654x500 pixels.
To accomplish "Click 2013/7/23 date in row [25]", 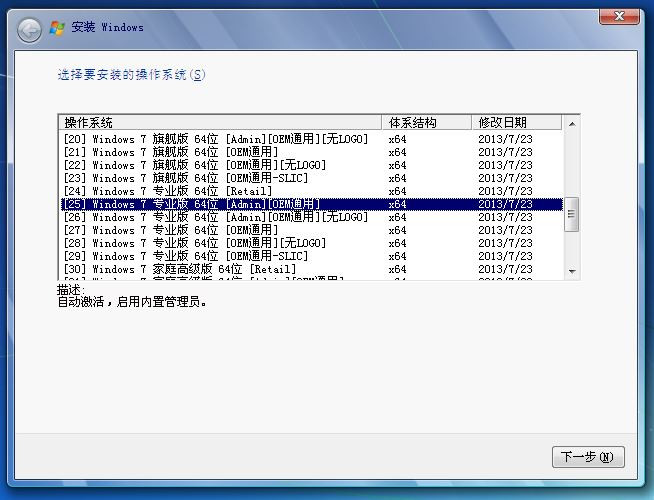I will tap(505, 204).
